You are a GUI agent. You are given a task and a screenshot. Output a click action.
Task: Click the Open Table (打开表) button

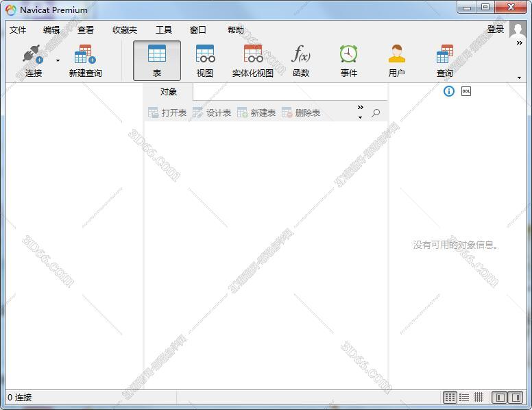[x=167, y=112]
